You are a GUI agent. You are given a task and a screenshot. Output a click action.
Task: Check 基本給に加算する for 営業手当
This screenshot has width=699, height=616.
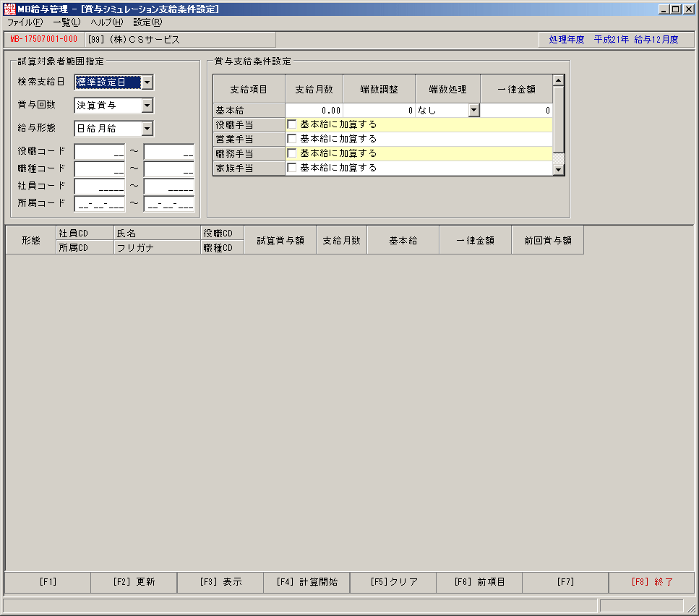click(292, 139)
